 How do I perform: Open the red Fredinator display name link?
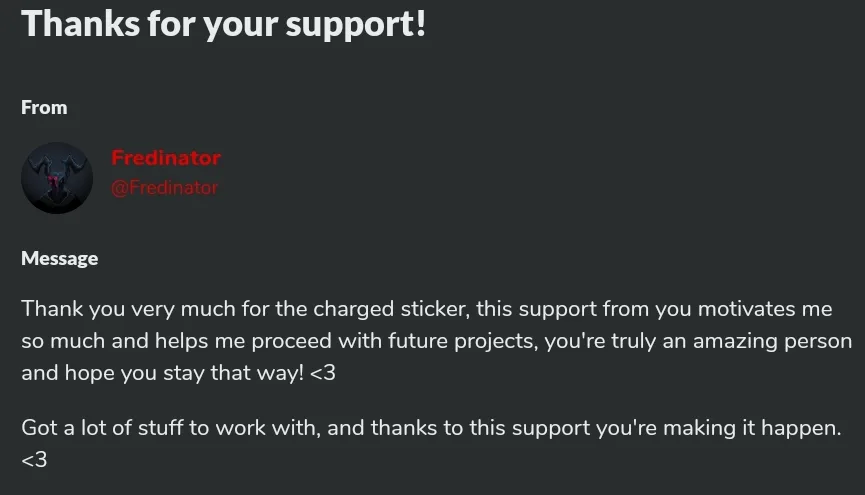(165, 158)
